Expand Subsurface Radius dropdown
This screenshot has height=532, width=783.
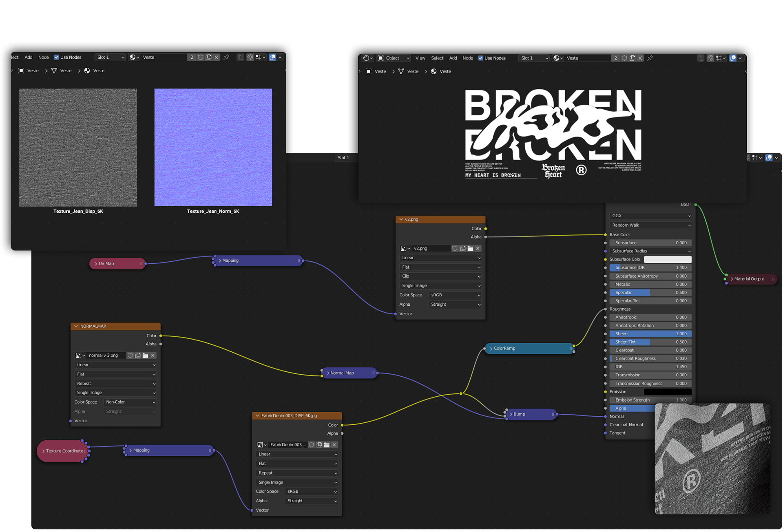coord(650,251)
